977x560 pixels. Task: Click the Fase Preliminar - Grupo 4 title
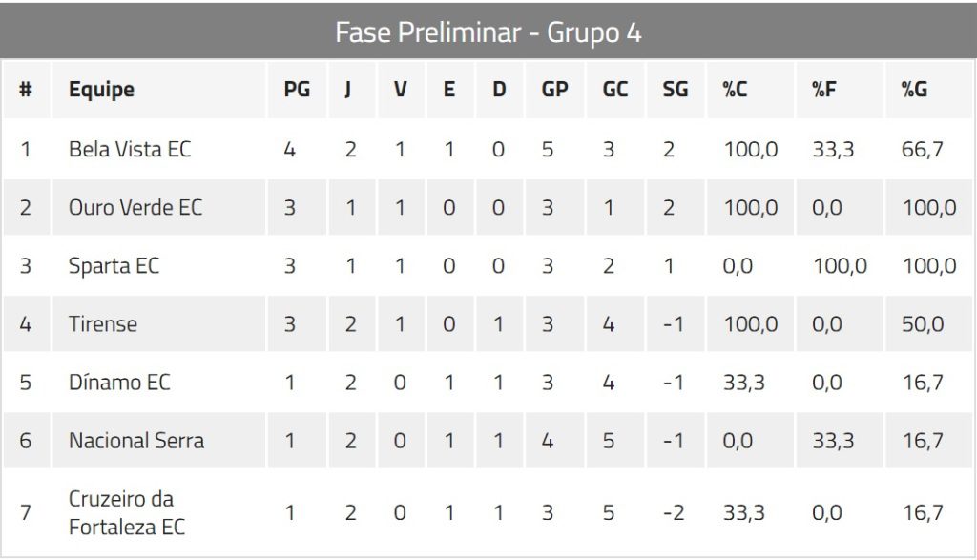pyautogui.click(x=488, y=32)
